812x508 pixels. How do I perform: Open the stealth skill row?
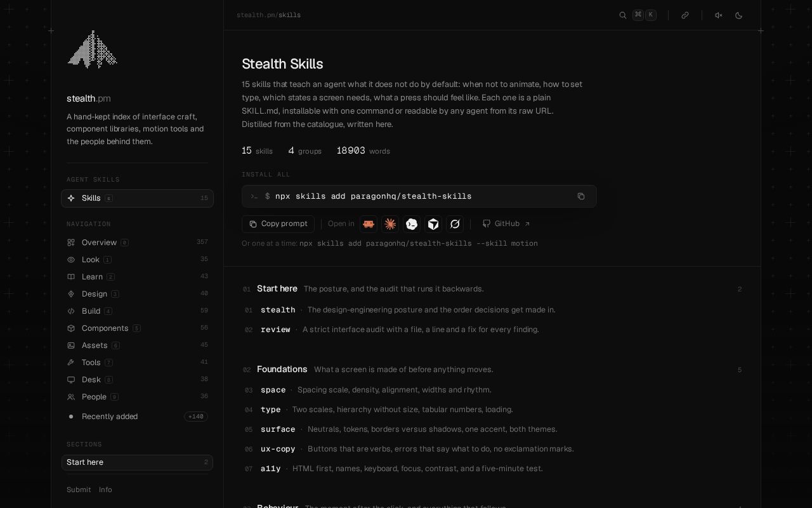492,310
